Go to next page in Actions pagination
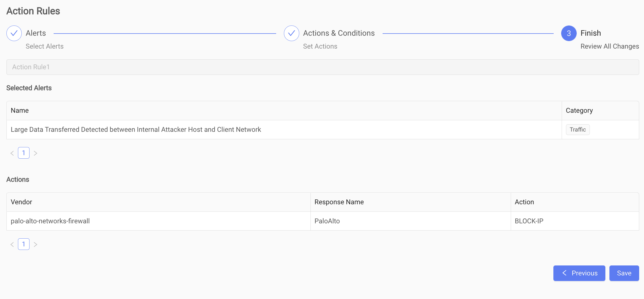The height and width of the screenshot is (299, 644). 35,244
